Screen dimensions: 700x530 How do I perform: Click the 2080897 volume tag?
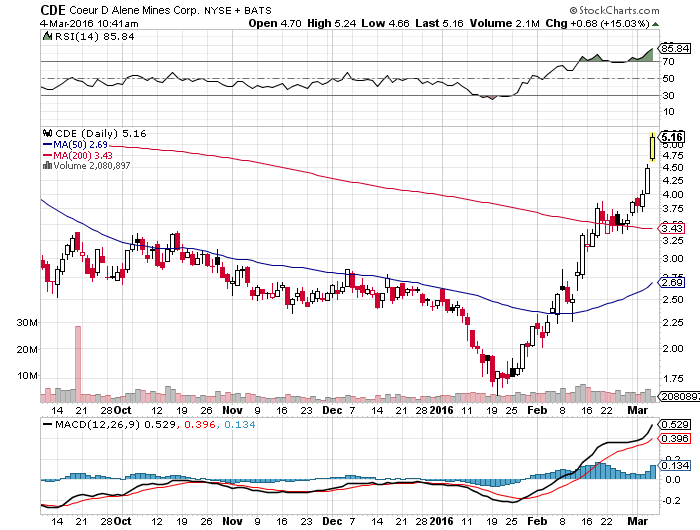coord(679,396)
